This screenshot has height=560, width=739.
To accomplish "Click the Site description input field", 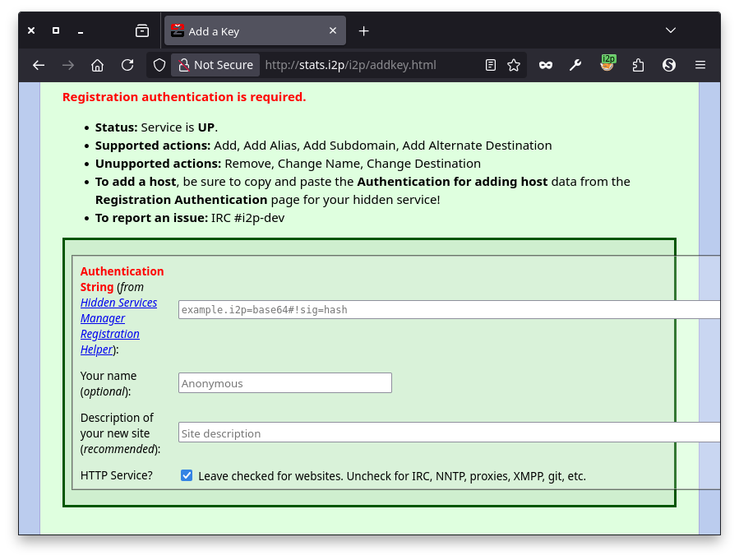I will [x=449, y=433].
